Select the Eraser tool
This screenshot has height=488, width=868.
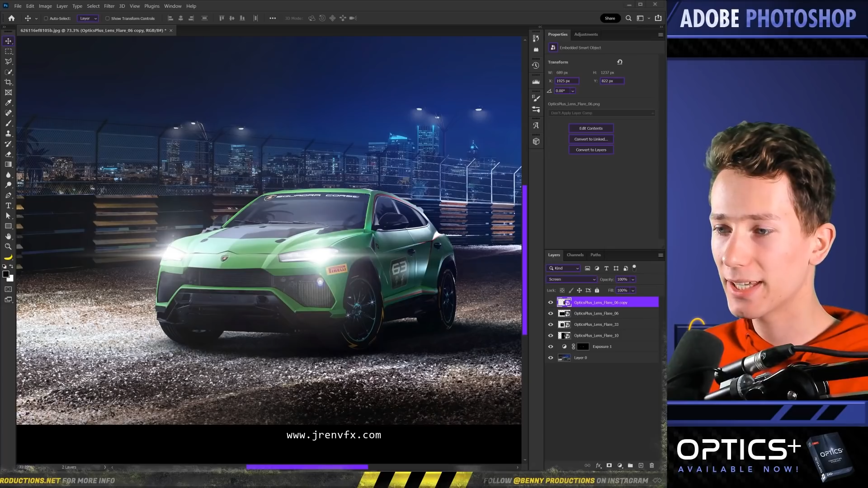[x=8, y=154]
